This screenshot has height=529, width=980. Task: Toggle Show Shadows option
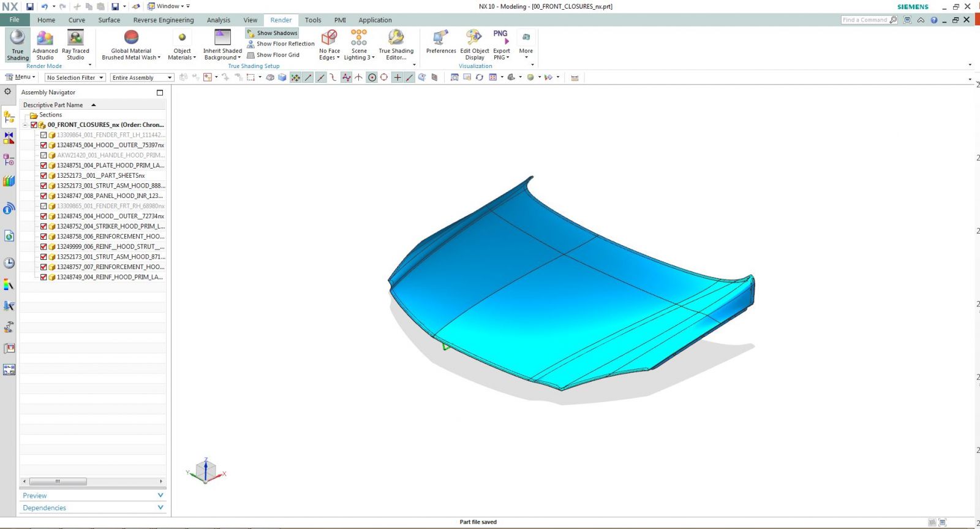(x=273, y=33)
